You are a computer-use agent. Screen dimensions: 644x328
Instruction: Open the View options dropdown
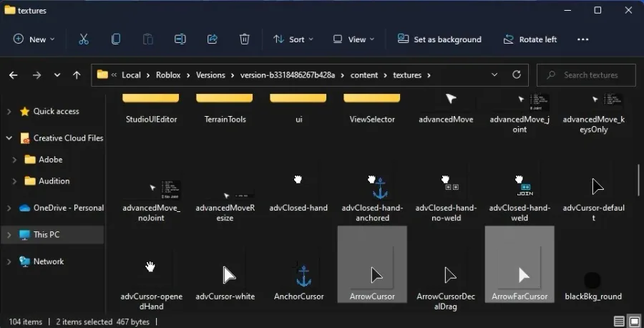[x=353, y=39]
